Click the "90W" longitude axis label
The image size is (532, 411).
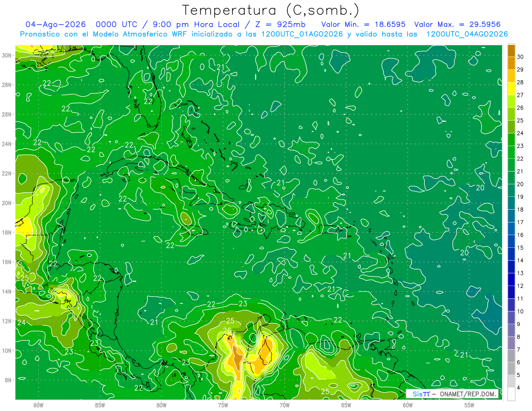38,405
